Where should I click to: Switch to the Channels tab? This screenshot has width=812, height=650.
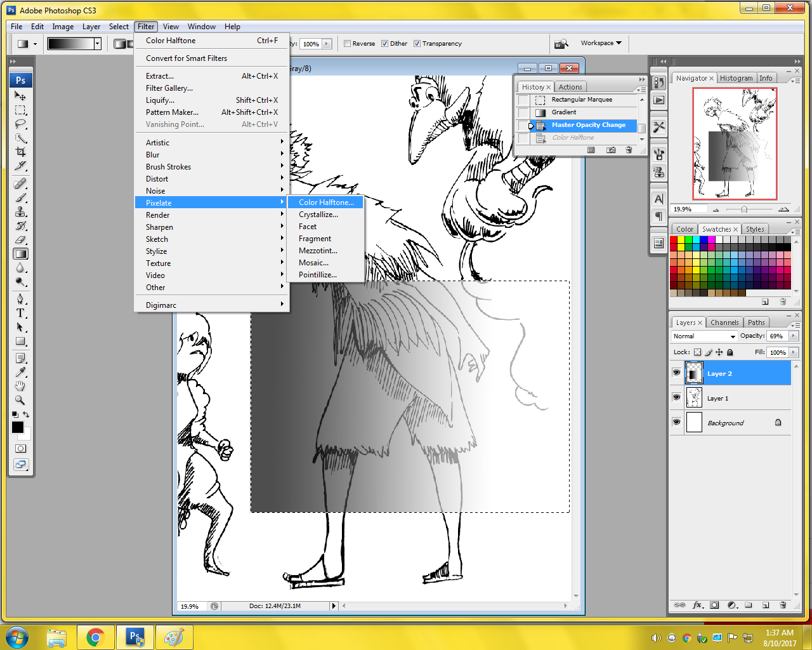pyautogui.click(x=724, y=322)
